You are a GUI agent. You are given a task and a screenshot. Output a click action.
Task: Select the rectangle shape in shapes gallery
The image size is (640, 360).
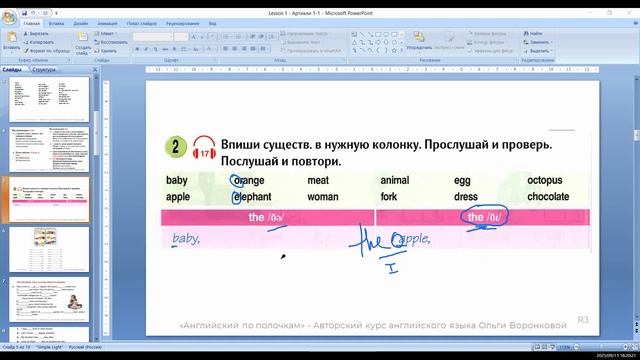coord(378,34)
